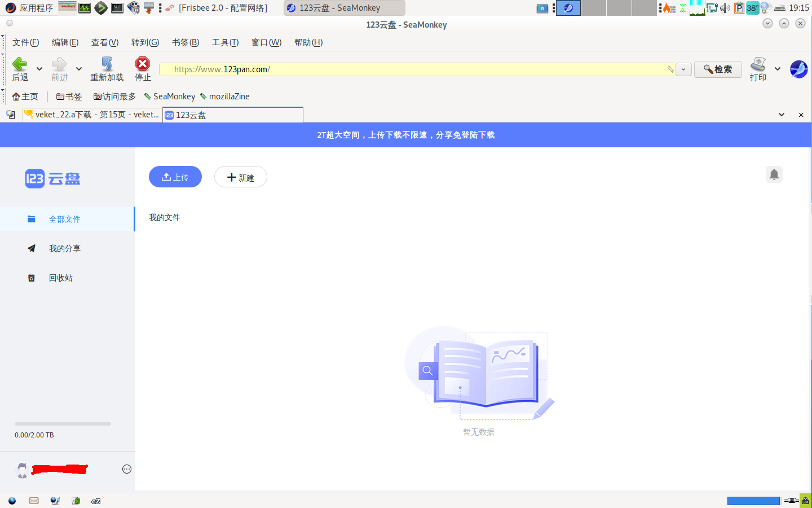This screenshot has height=508, width=812.
Task: Open the 帮助 menu
Action: [308, 42]
